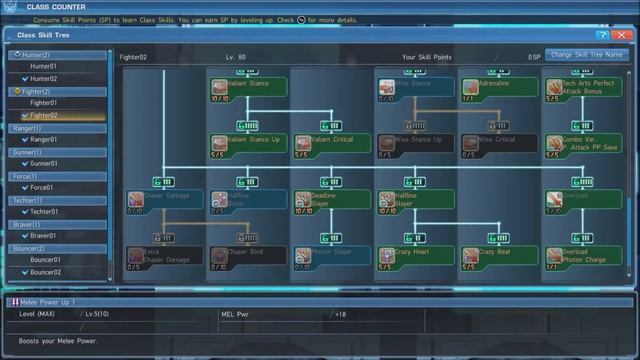Pick the Chaser Bind skill icon
640x360 pixels.
point(219,256)
